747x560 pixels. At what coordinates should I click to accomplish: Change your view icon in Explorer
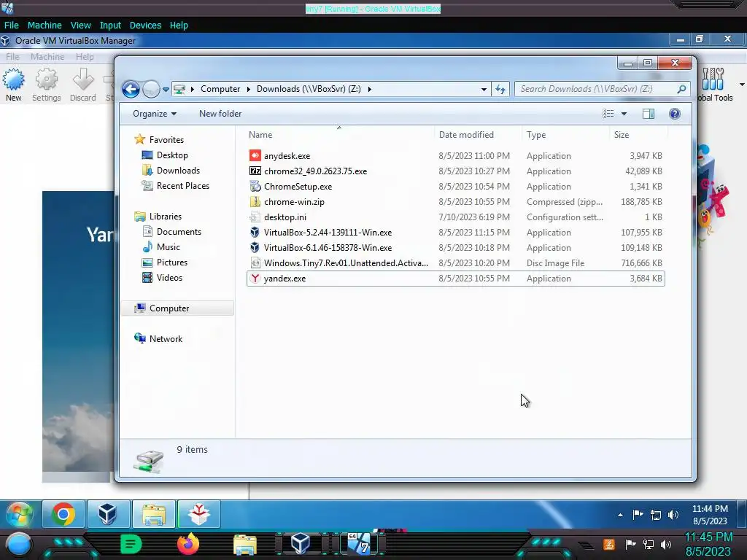point(608,113)
